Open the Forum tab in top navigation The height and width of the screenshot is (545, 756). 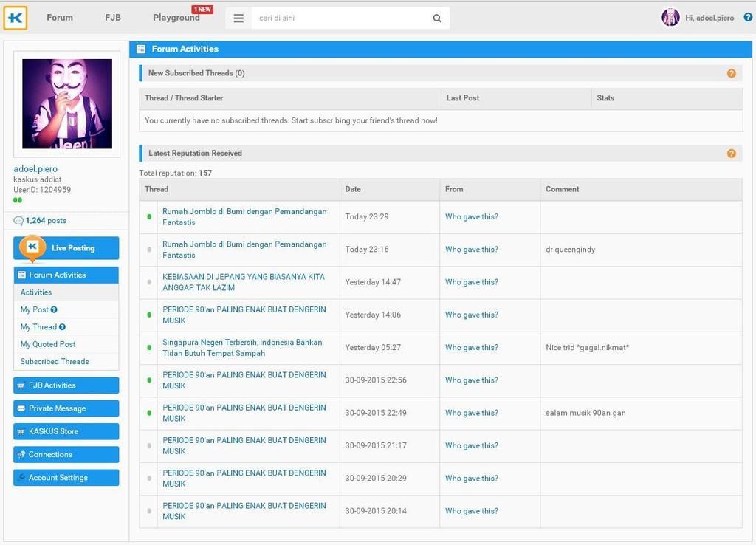click(60, 18)
